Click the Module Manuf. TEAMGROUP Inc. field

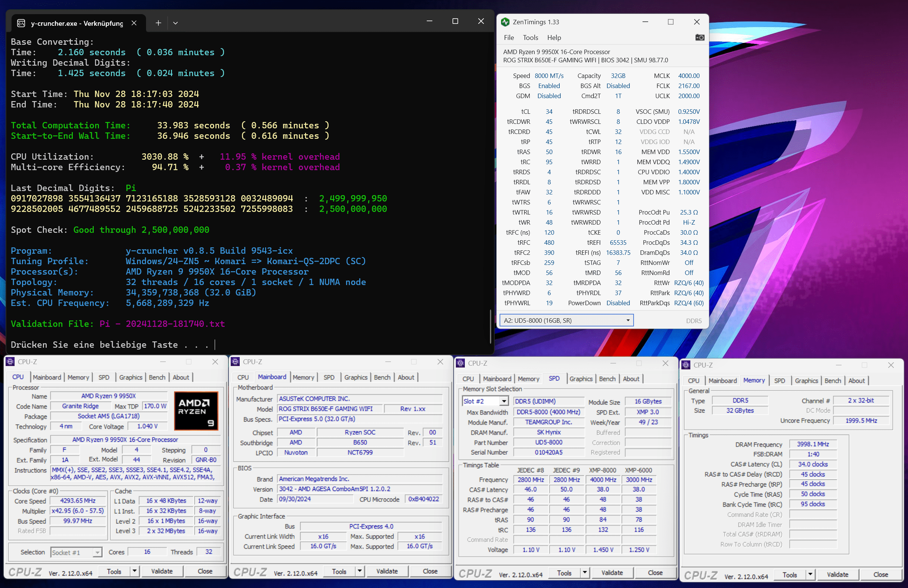click(548, 422)
